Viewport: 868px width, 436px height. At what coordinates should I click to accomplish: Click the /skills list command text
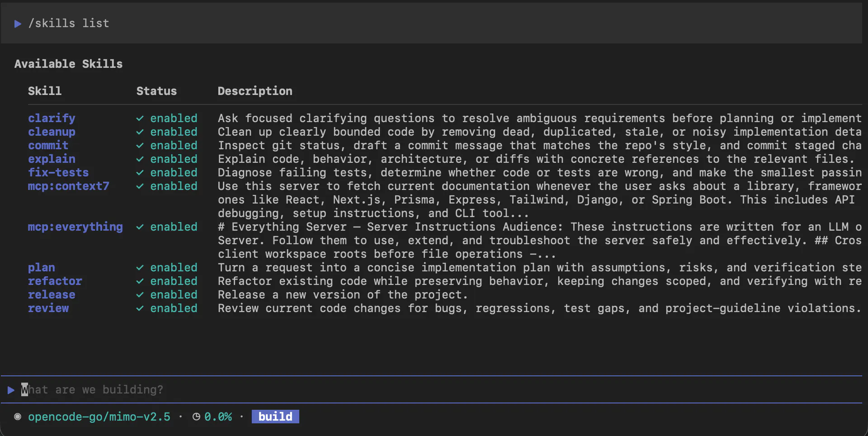point(69,24)
